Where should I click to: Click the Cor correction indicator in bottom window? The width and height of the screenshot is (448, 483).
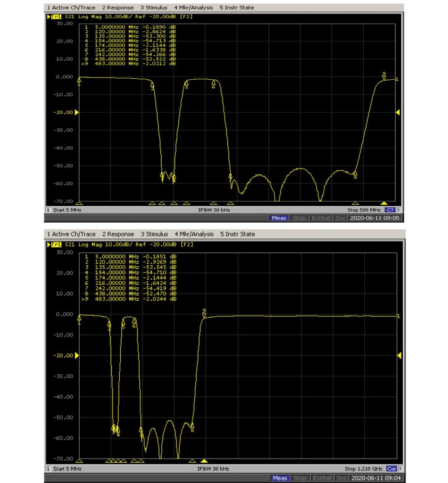[391, 469]
